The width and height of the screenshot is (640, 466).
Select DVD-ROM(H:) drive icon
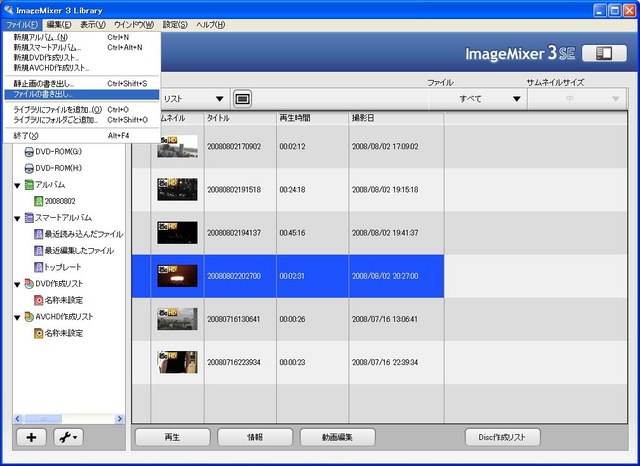pos(29,168)
